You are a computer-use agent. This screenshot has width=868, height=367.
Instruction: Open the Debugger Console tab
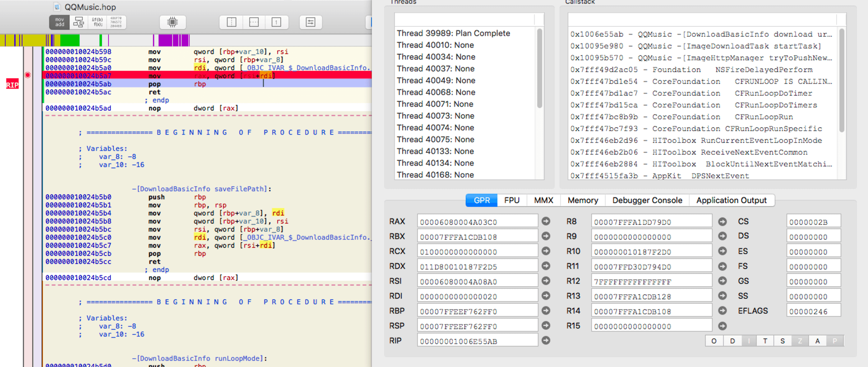[647, 200]
